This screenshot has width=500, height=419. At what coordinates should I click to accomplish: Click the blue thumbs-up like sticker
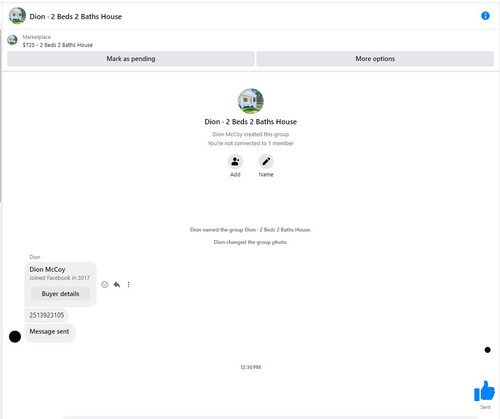[484, 391]
